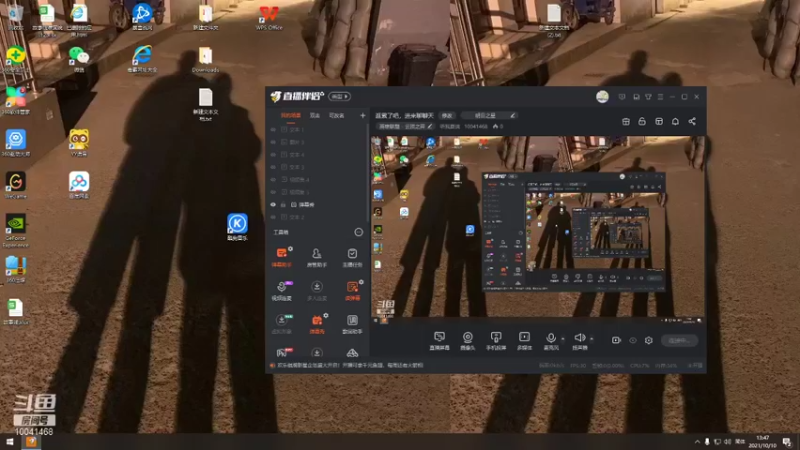Add a 手机投屏 phone cast source
Image resolution: width=800 pixels, height=450 pixels.
pos(495,340)
